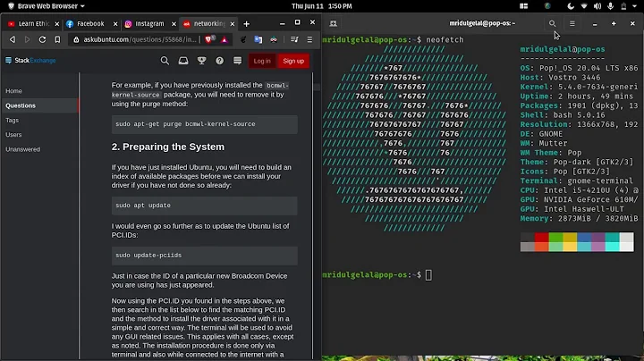Open the Stack Exchange site switcher icon
The image size is (644, 361).
click(237, 61)
